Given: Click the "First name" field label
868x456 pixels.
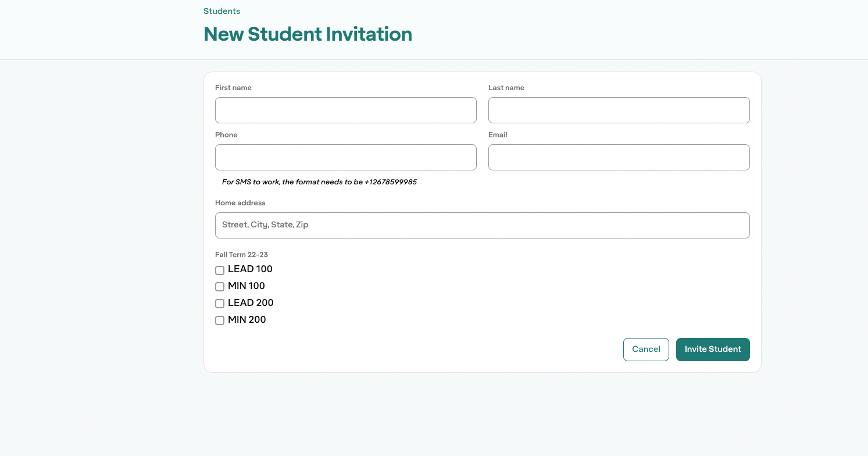Looking at the screenshot, I should click(233, 88).
